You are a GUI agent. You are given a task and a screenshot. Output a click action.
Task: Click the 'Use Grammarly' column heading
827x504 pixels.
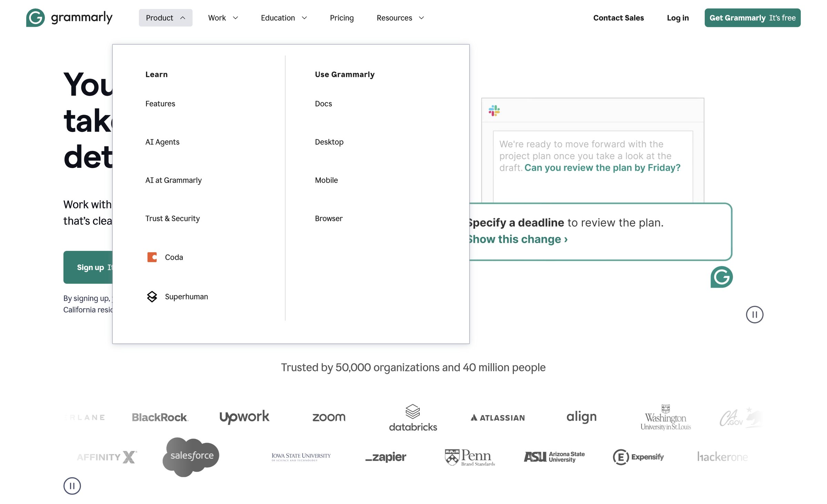345,74
